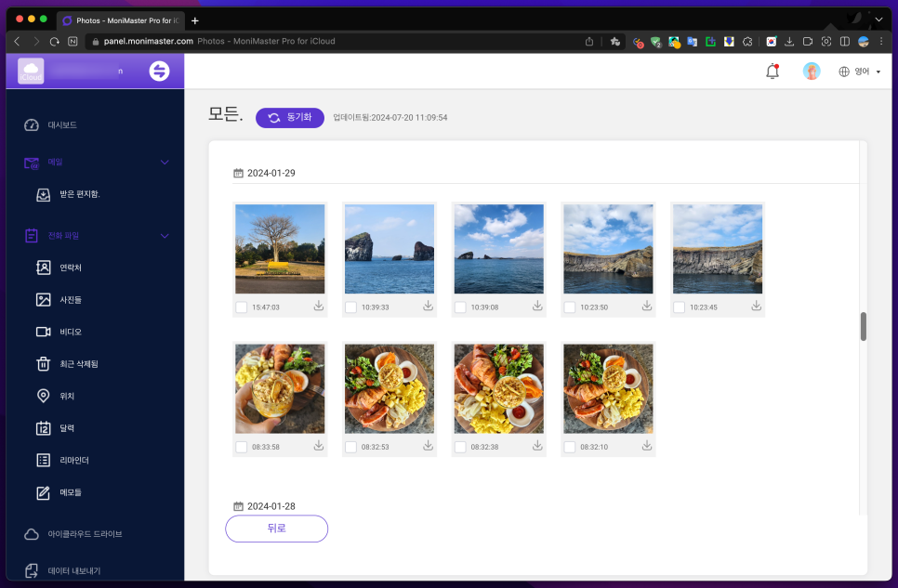Collapse the 전화 파일 section chevron

point(165,236)
